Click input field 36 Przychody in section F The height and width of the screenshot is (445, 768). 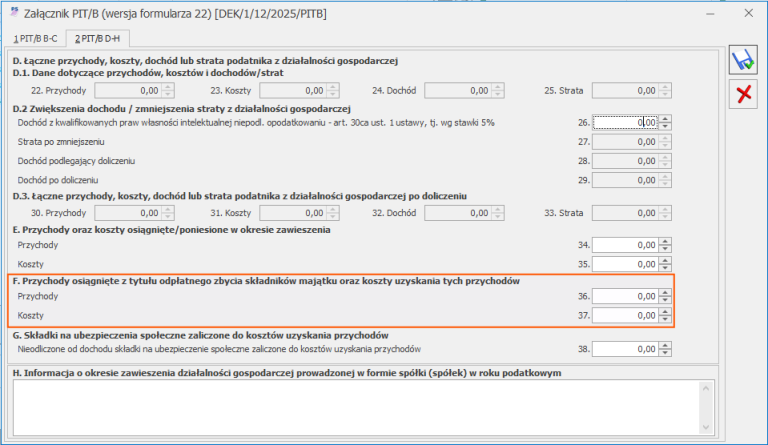625,297
